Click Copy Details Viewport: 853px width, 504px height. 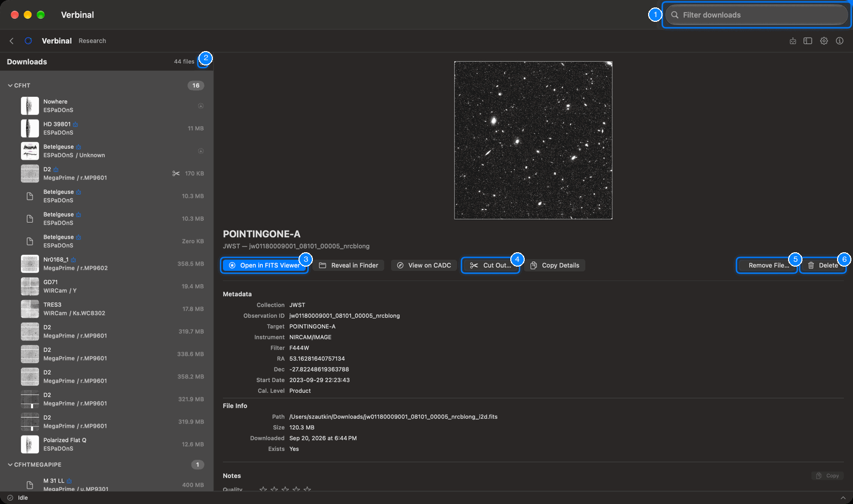point(554,266)
